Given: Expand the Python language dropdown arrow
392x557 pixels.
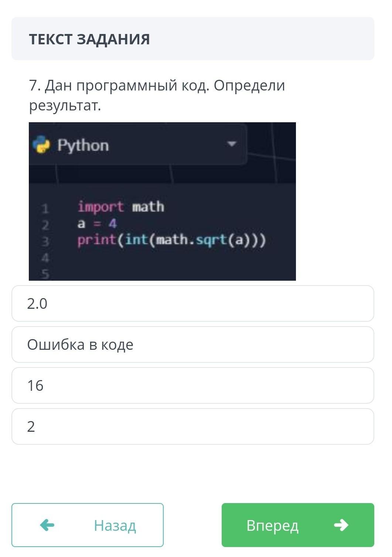Looking at the screenshot, I should coord(232,144).
